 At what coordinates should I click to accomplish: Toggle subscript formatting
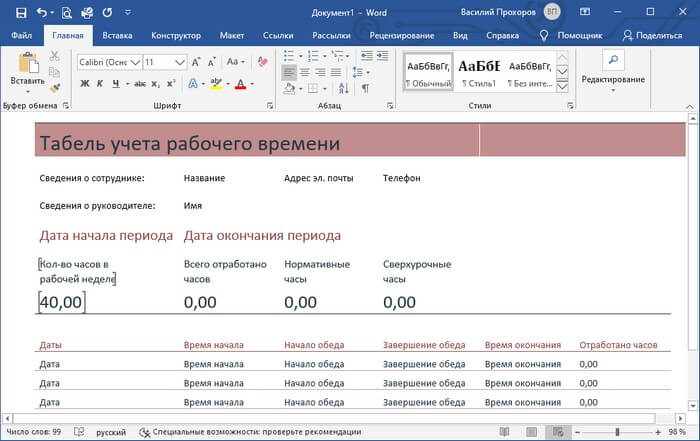155,83
